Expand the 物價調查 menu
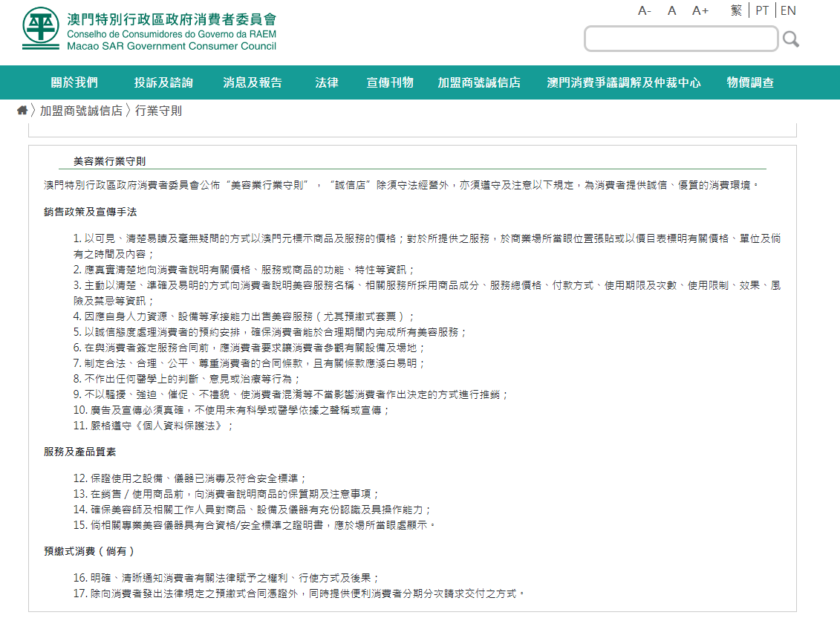Viewport: 840px width, 618px height. (x=750, y=82)
